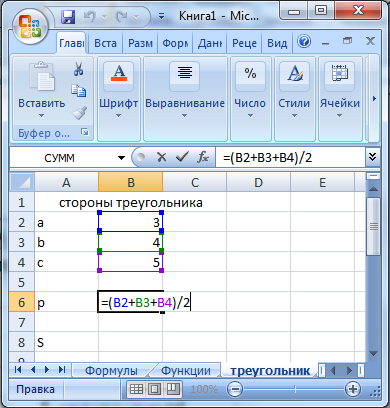Select column A header

click(x=66, y=182)
